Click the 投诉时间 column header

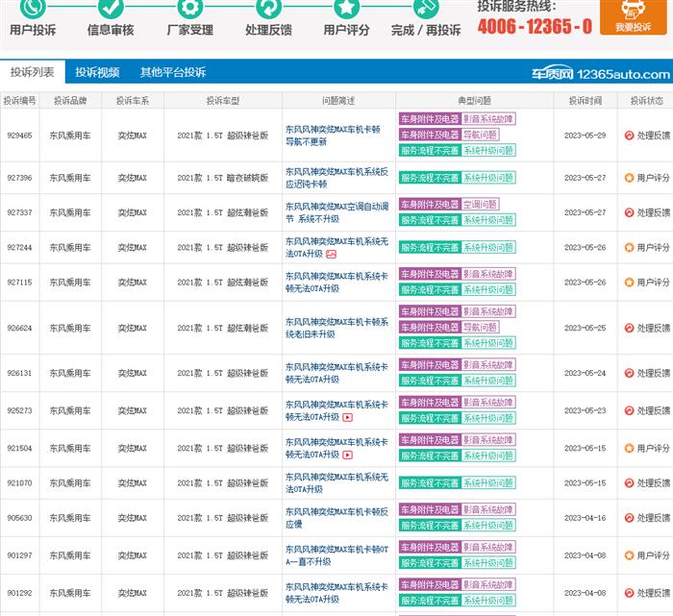586,101
